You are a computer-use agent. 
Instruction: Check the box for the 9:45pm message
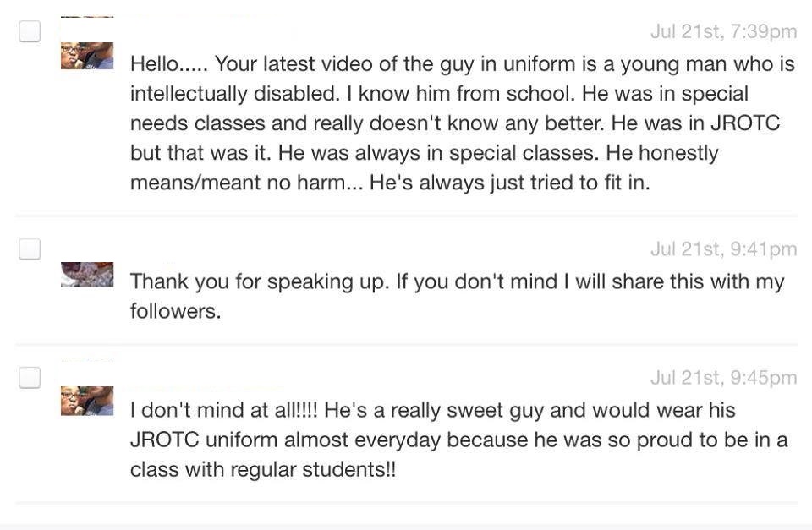30,378
